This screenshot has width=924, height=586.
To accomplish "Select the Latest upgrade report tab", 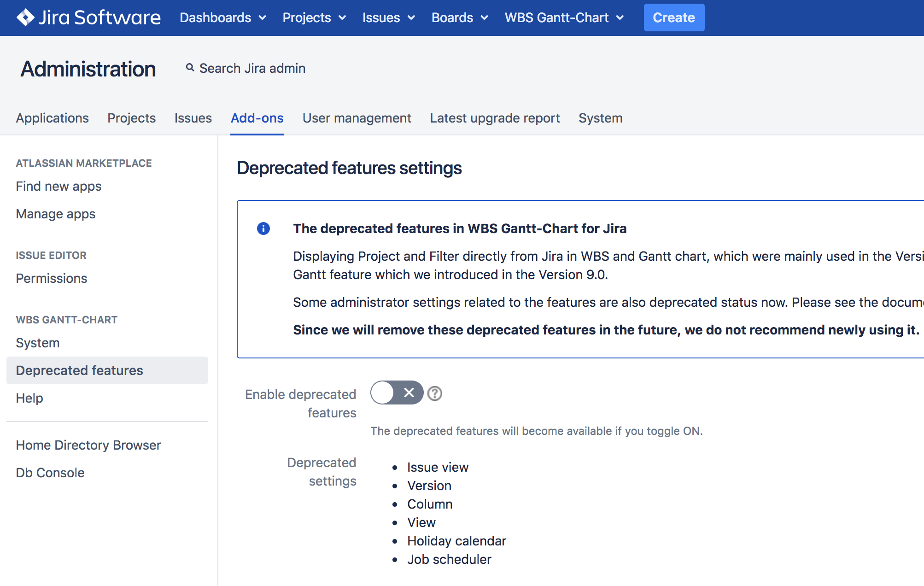I will point(494,118).
